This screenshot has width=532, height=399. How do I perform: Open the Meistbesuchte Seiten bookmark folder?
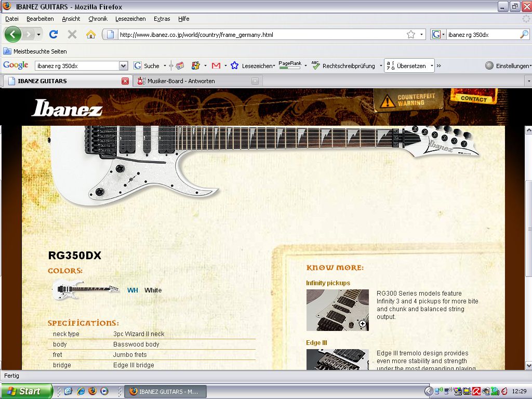point(35,51)
